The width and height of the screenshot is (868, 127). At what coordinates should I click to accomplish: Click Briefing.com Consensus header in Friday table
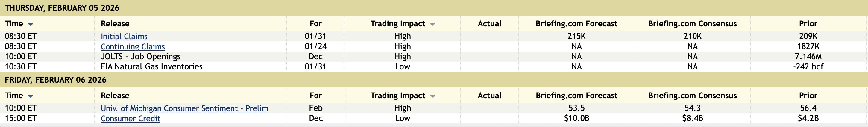pos(692,96)
